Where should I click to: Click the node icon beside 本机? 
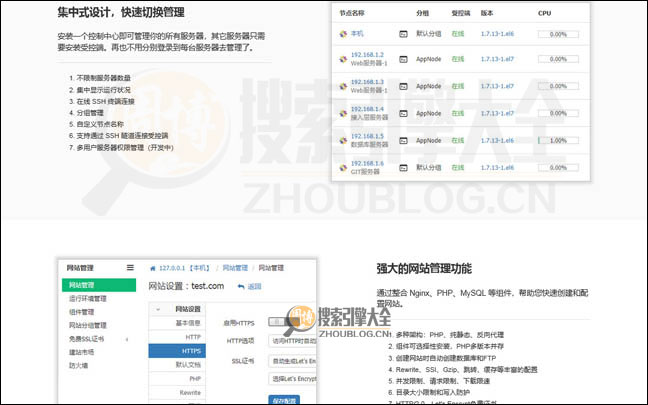(343, 34)
